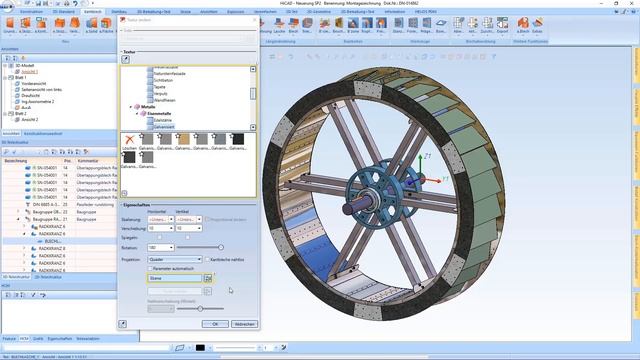Select the RADKRANZ 8 row
The image size is (640, 360).
[x=59, y=248]
